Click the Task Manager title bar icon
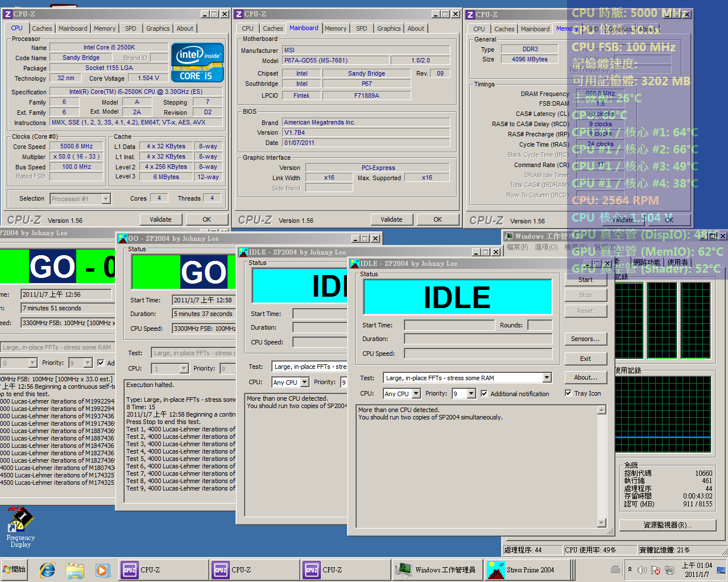This screenshot has height=582, width=728. point(510,236)
